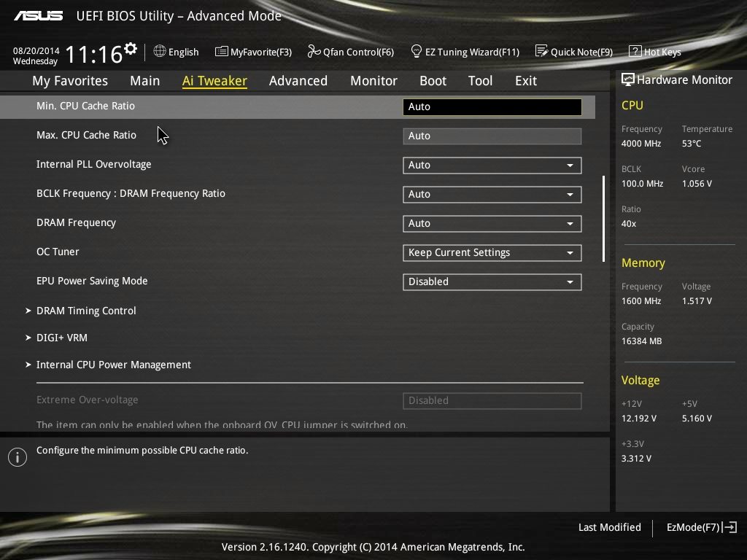Open OC Tuner dropdown
The width and height of the screenshot is (747, 560).
[492, 253]
